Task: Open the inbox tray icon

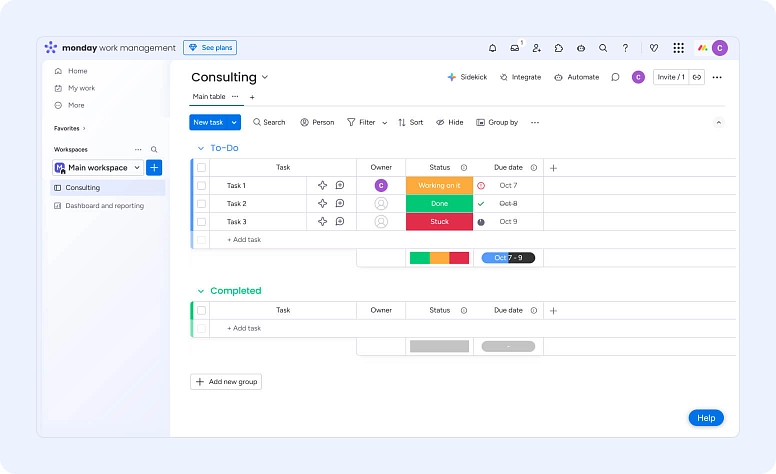Action: click(x=515, y=48)
